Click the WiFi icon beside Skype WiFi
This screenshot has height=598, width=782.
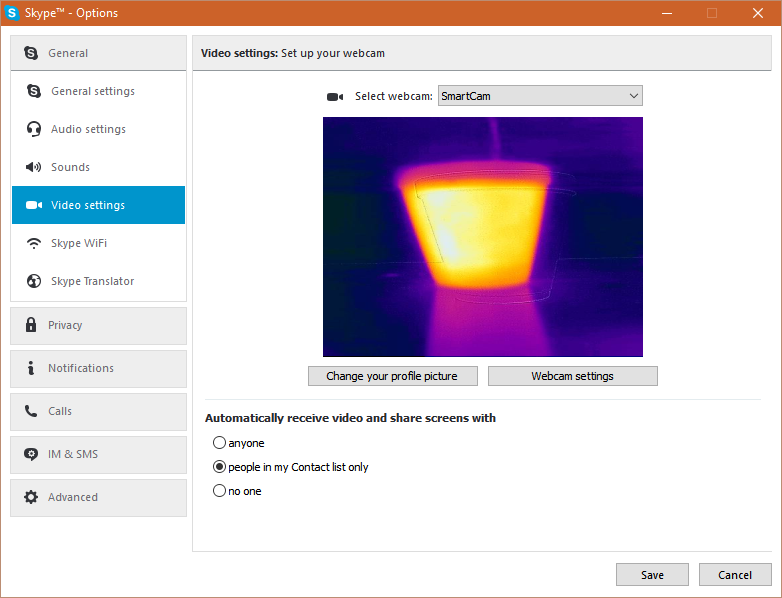coord(34,243)
